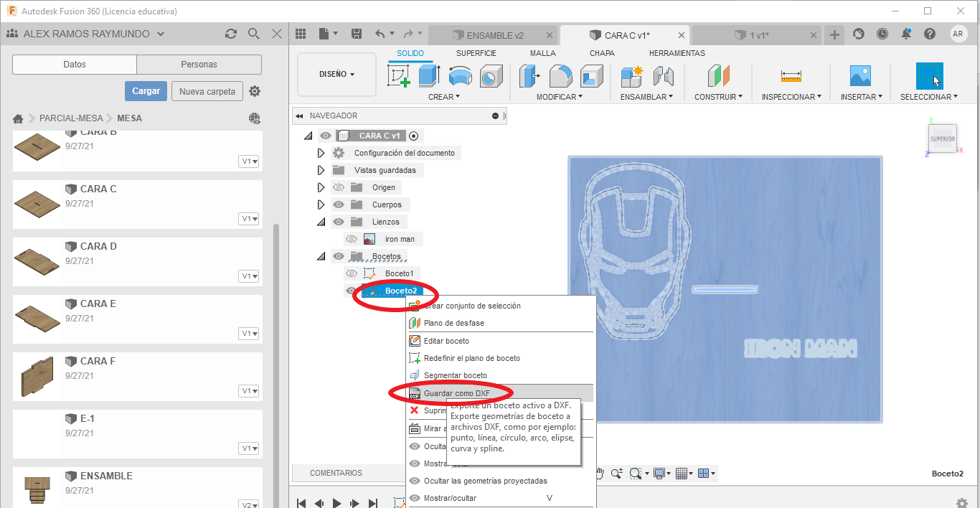Screen dimensions: 980x508
Task: Open timeline settings gear
Action: click(962, 503)
